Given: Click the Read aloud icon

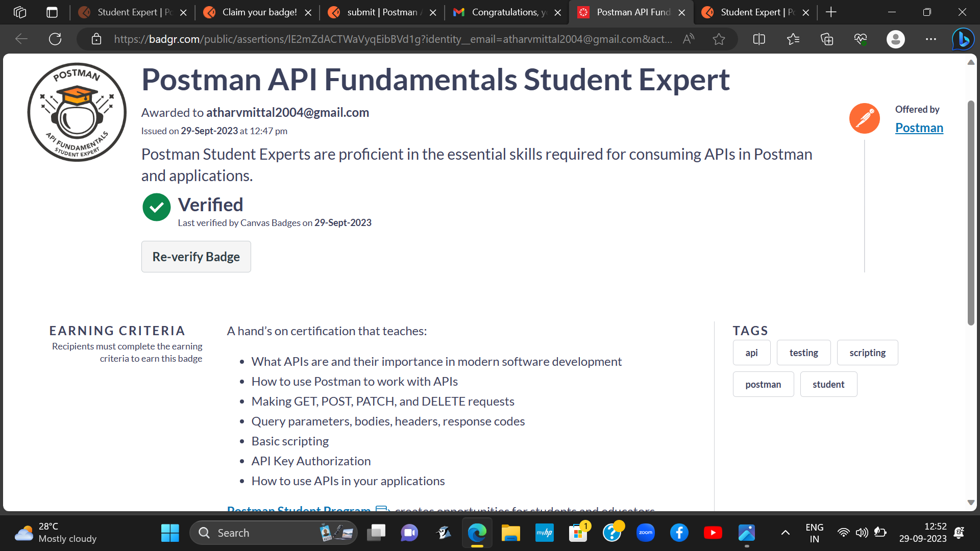Looking at the screenshot, I should pyautogui.click(x=689, y=39).
